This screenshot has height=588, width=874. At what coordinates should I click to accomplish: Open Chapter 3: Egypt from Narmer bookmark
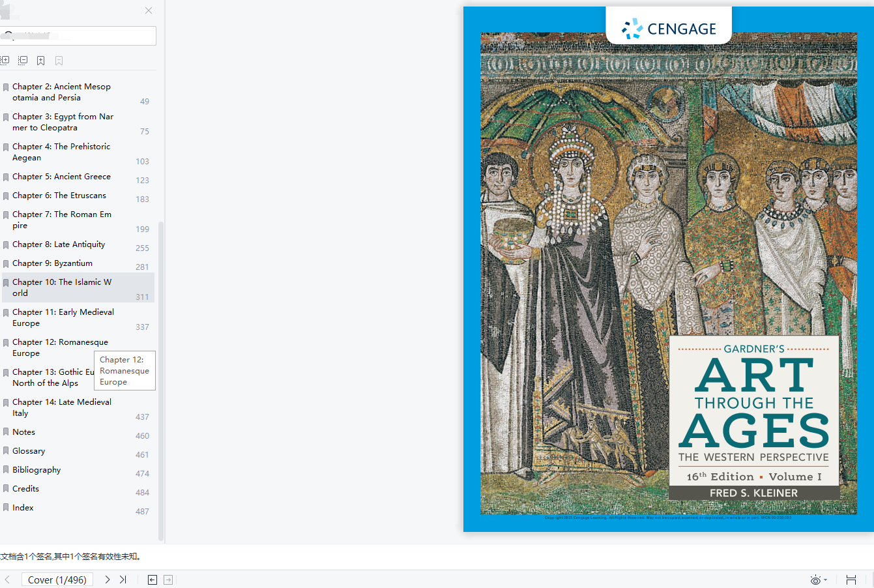tap(63, 122)
